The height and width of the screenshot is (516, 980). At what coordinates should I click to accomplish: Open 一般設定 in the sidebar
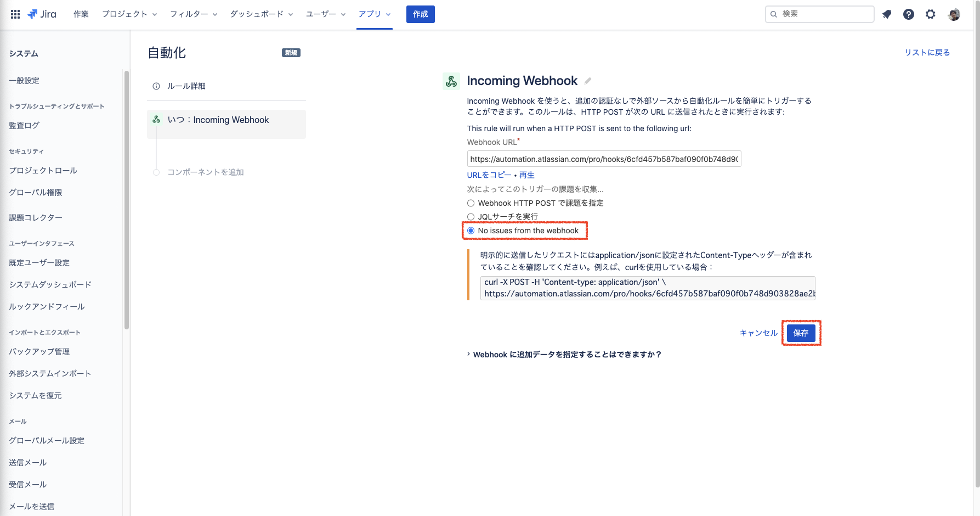[24, 81]
